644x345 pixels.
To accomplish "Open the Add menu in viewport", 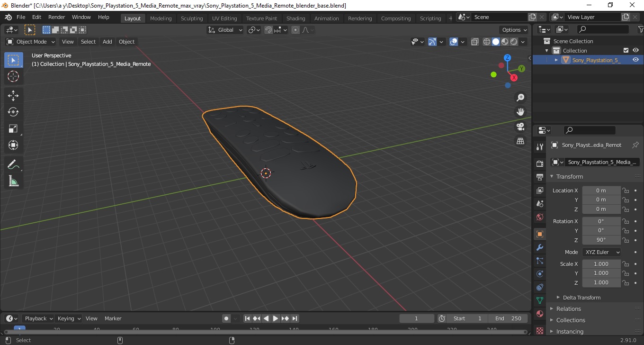I will tap(107, 42).
